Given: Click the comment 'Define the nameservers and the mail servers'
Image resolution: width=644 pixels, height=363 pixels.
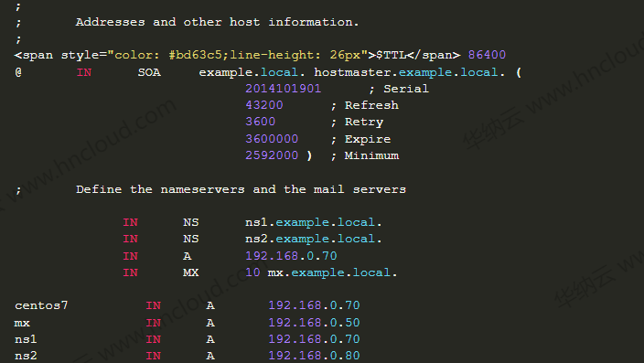Looking at the screenshot, I should point(241,189).
